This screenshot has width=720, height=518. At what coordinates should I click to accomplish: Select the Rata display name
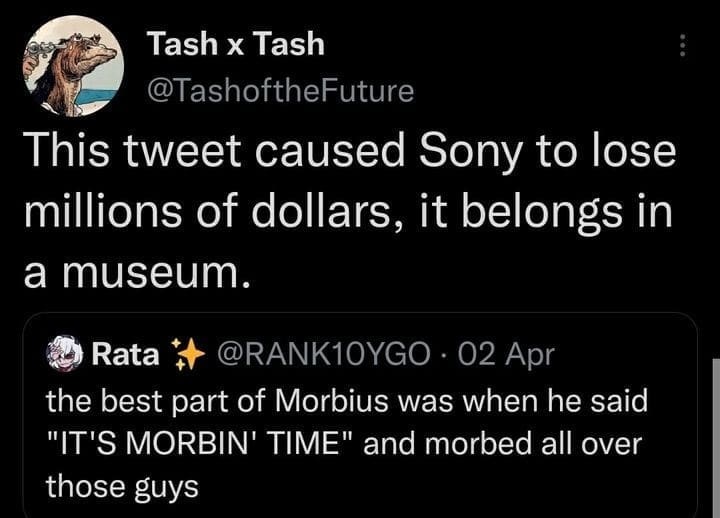(124, 353)
